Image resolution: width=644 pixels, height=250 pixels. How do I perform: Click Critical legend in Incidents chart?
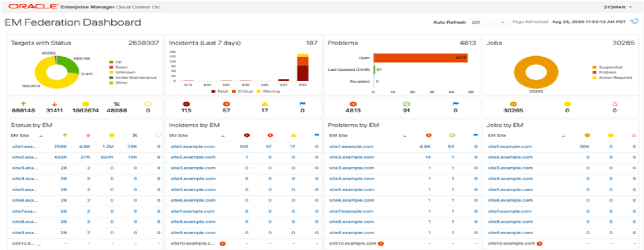(242, 91)
